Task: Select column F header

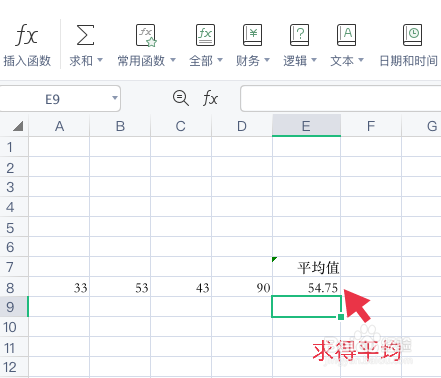Action: point(371,126)
